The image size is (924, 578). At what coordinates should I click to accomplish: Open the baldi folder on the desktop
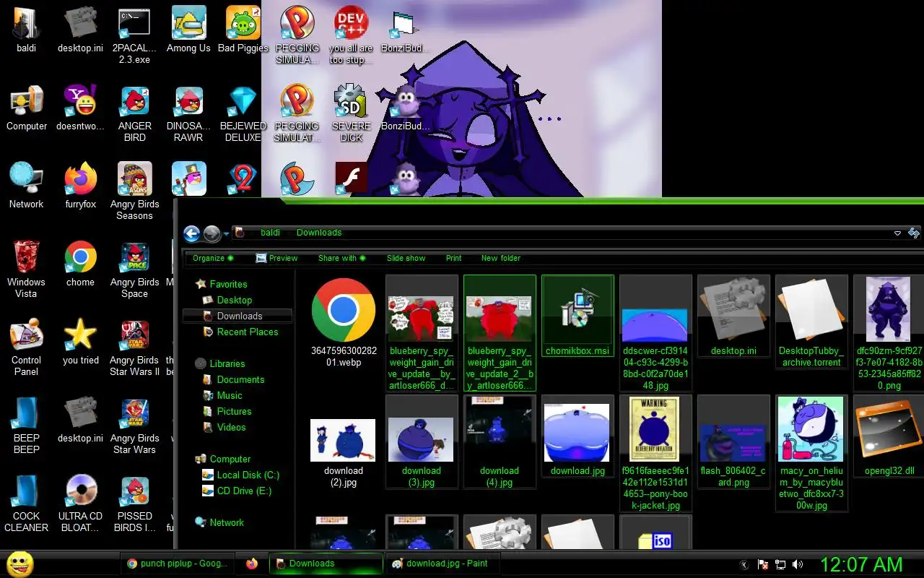(x=27, y=30)
